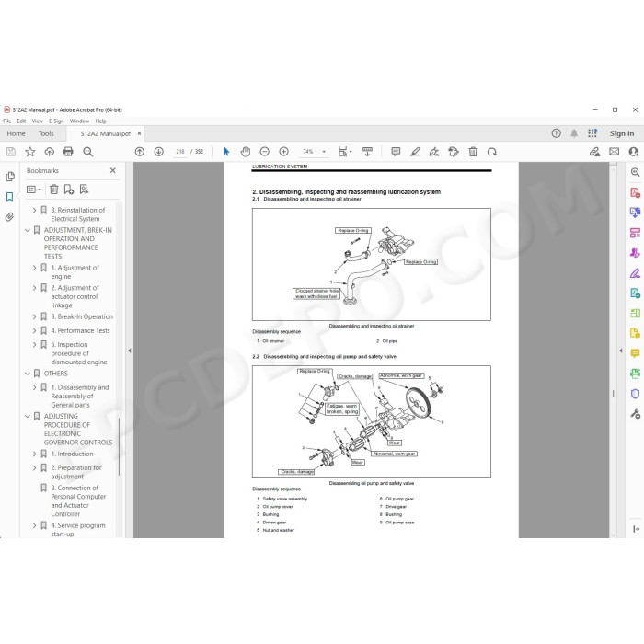Select the Hand pan tool
Image resolution: width=644 pixels, height=644 pixels.
tap(246, 152)
